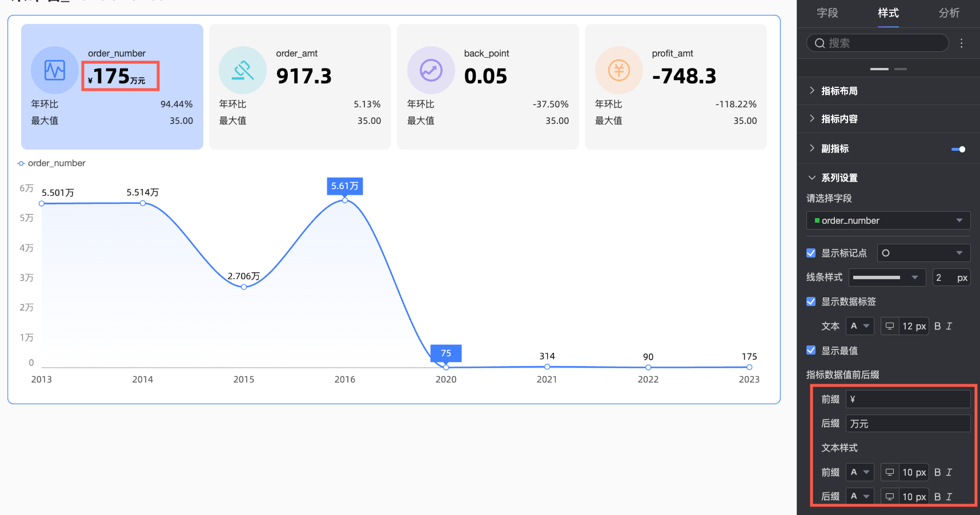Open the marker shape dropdown

[x=924, y=253]
